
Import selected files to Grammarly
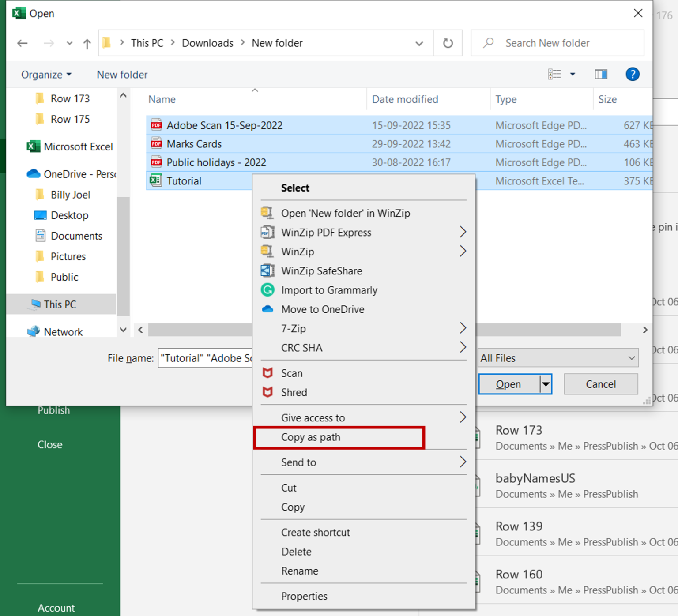(x=329, y=290)
